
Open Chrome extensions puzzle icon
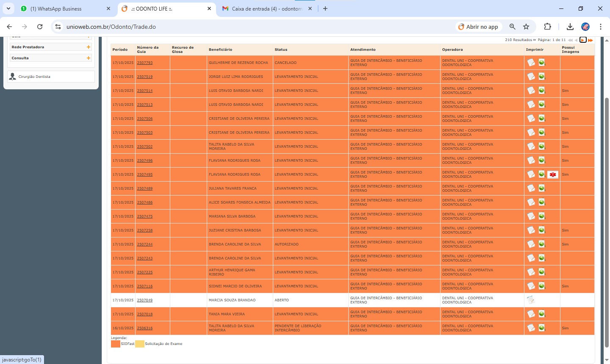click(547, 27)
